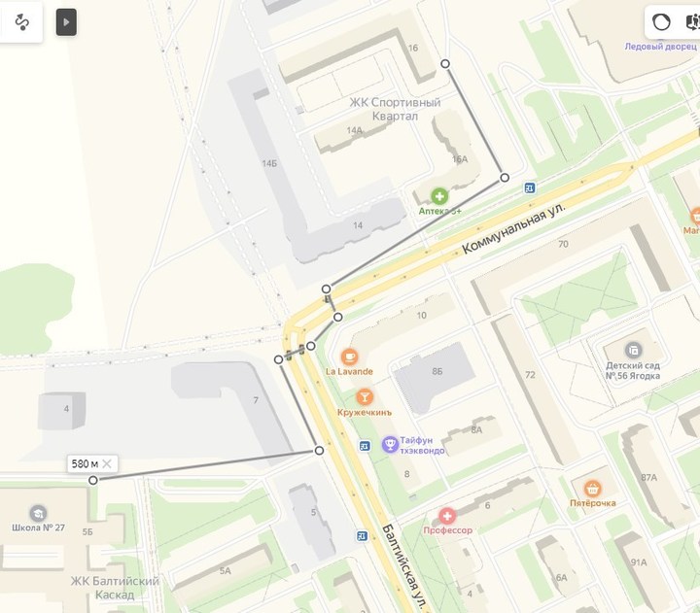This screenshot has height=613, width=700.
Task: Click the route/ruler tool icon top-left
Action: click(21, 22)
